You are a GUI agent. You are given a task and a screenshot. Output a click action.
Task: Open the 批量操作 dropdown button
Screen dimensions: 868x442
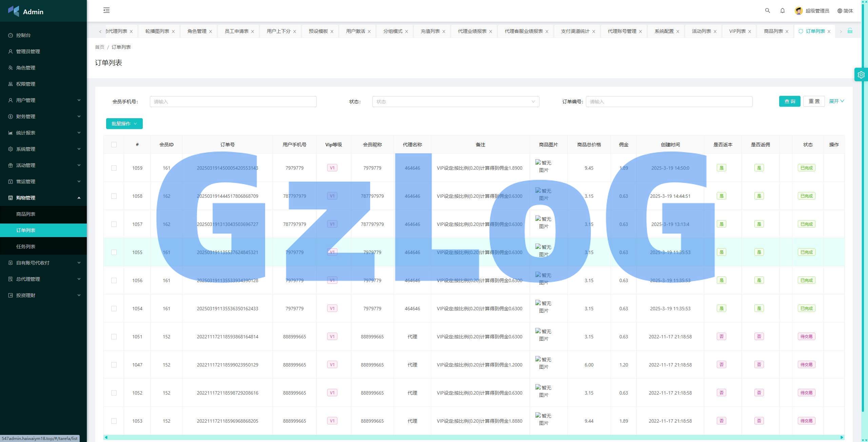124,124
